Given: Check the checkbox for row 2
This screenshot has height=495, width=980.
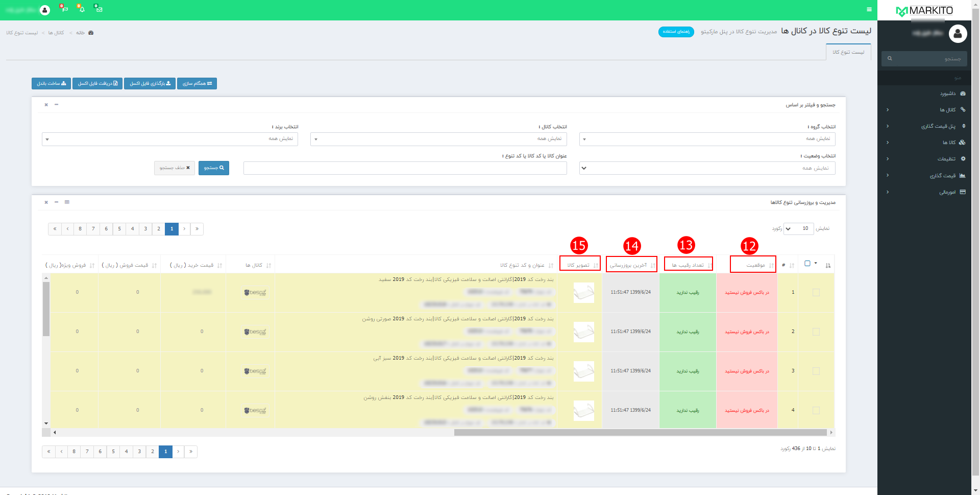Looking at the screenshot, I should tap(816, 332).
